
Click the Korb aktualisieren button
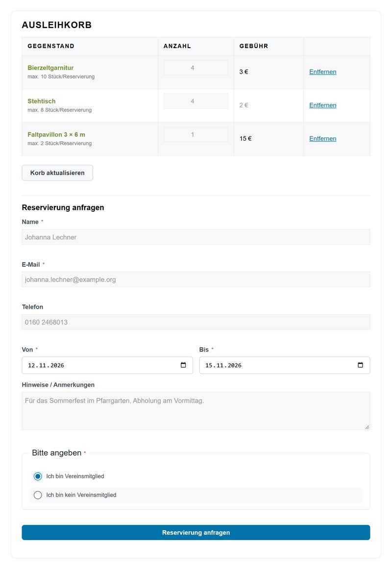[57, 173]
